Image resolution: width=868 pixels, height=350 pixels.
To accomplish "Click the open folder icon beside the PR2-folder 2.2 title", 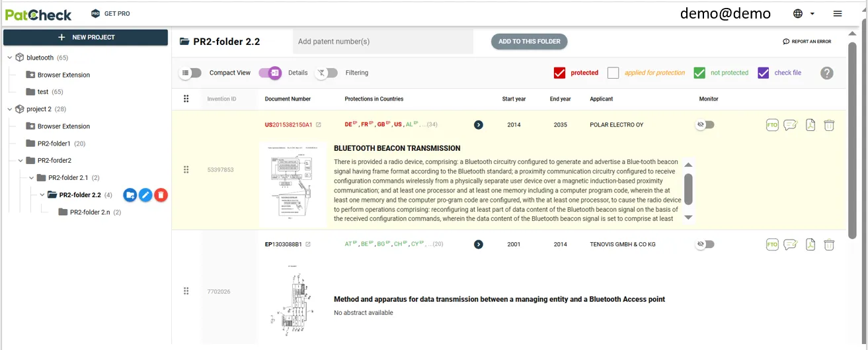I will (185, 42).
